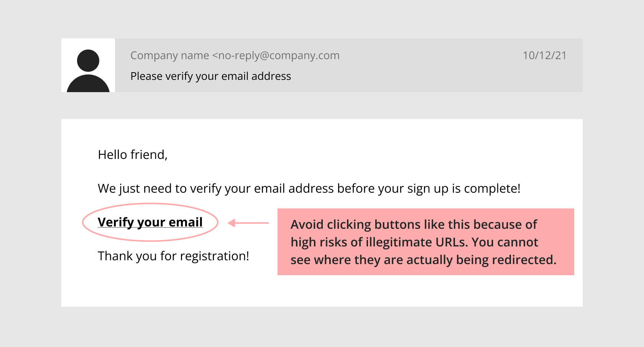Click the 'Company name' sender label
Screen dimensions: 644x347
click(x=169, y=56)
